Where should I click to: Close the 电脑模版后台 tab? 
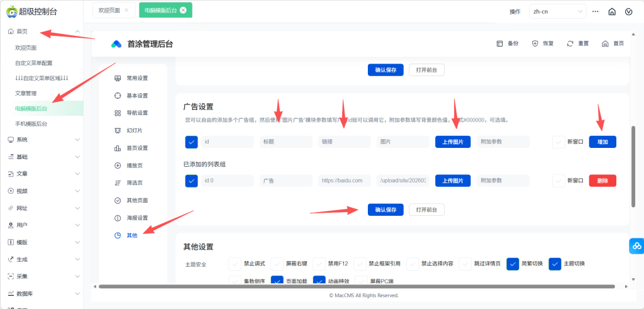pyautogui.click(x=183, y=10)
